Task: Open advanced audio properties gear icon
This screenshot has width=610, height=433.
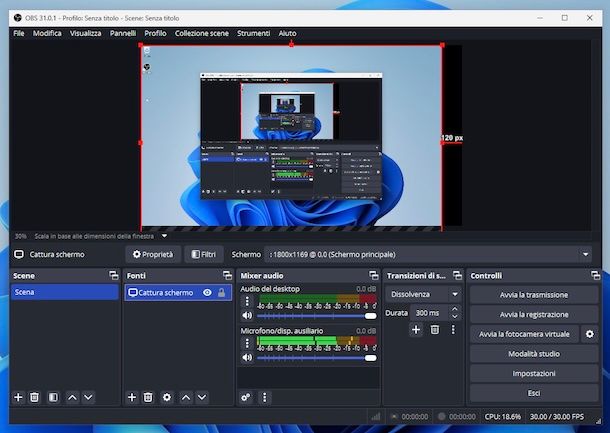Action: (x=246, y=397)
